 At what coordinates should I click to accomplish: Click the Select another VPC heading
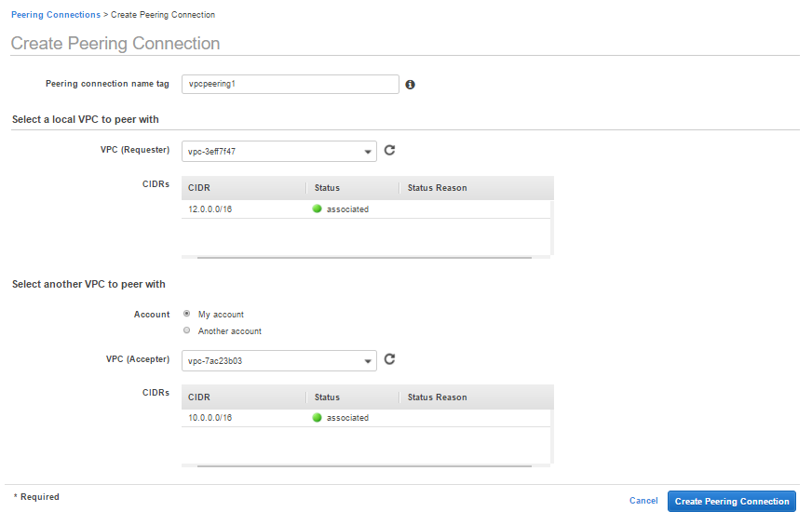(88, 284)
